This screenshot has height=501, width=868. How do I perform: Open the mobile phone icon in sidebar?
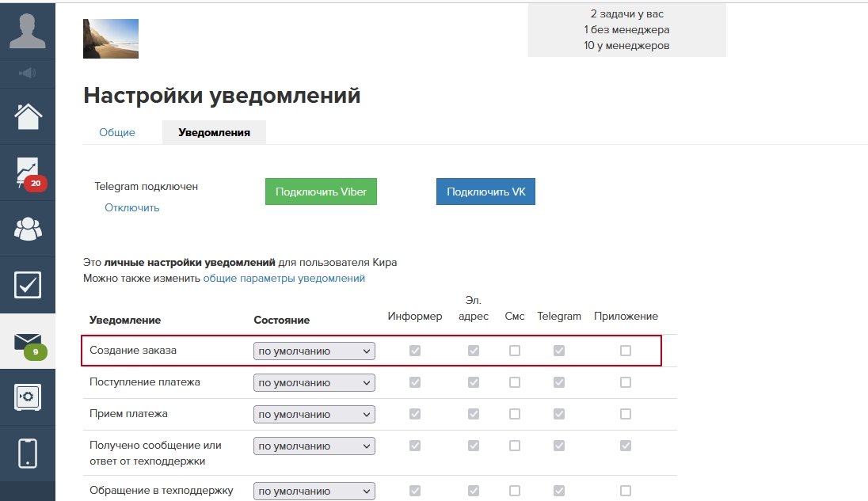pyautogui.click(x=28, y=453)
